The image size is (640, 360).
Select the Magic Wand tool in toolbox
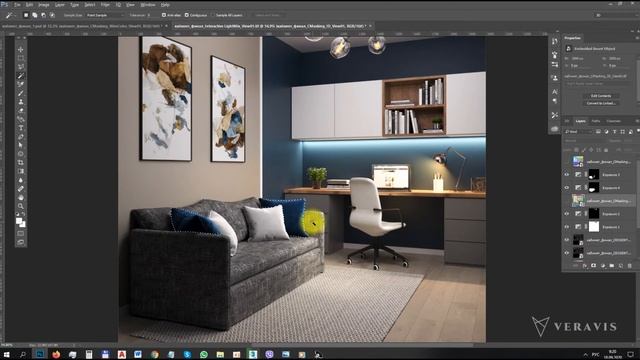pyautogui.click(x=20, y=76)
